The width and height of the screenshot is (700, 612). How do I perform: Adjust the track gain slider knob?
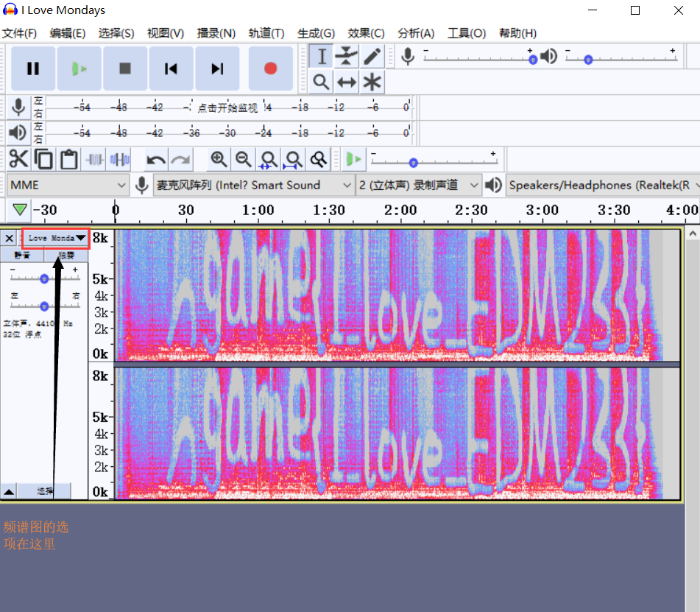click(44, 279)
